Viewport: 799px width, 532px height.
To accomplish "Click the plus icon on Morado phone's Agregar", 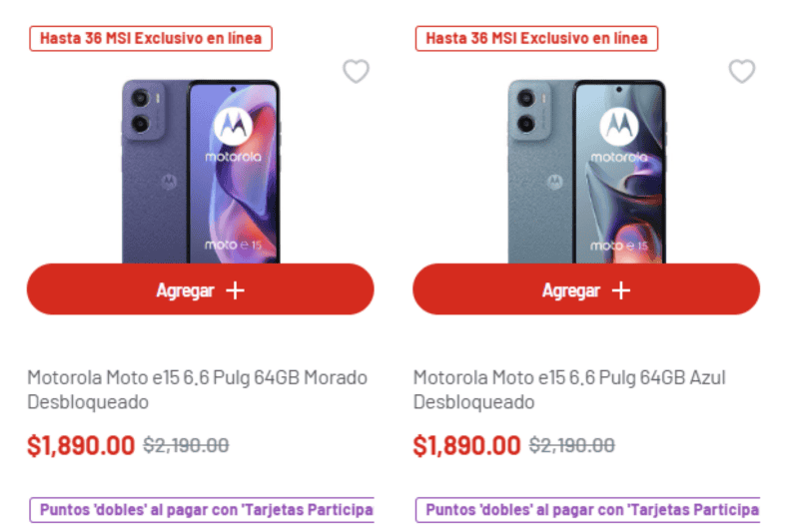I will tap(235, 290).
